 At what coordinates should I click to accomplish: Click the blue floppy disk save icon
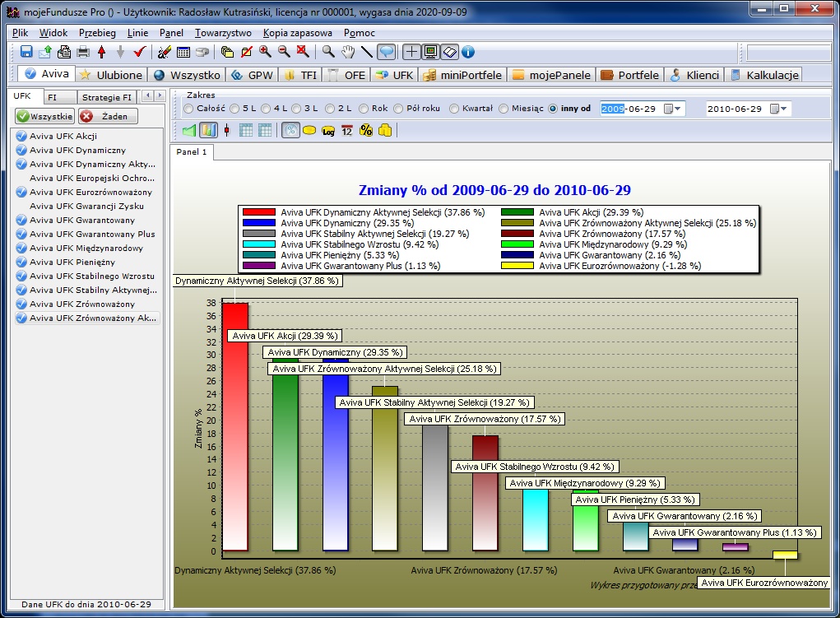pos(26,52)
